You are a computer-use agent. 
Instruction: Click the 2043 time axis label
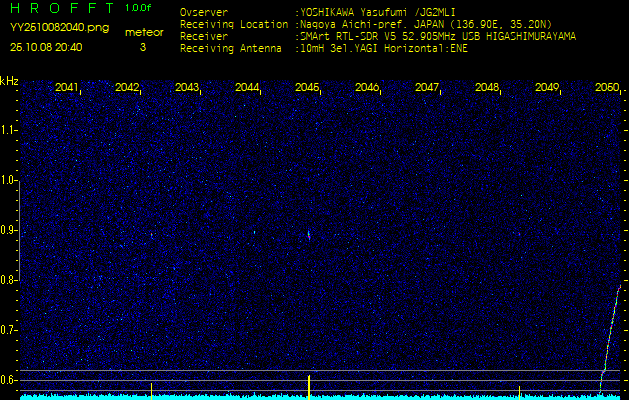[x=187, y=88]
